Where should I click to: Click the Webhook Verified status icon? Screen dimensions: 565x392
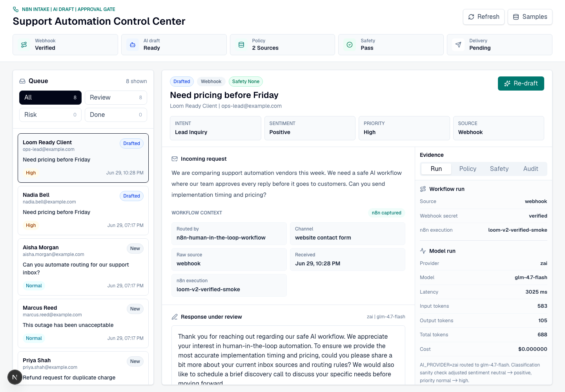[24, 45]
